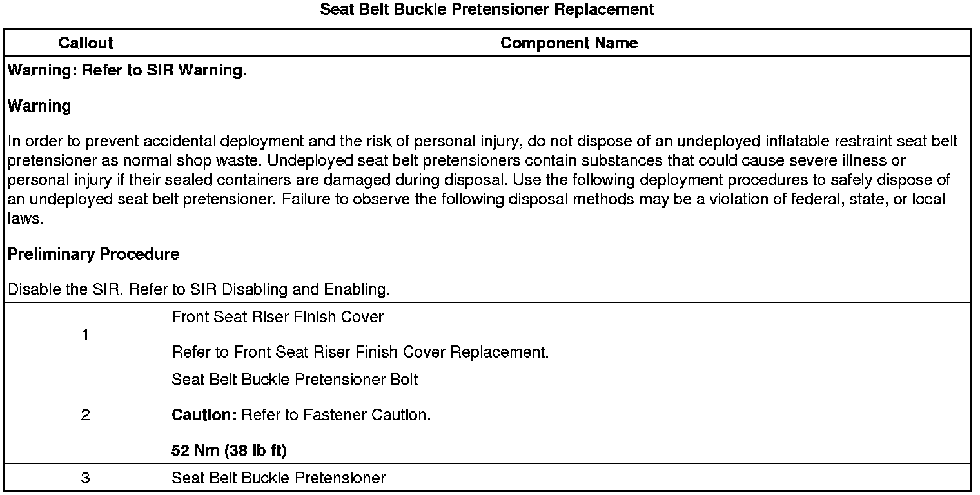This screenshot has height=495, width=980.
Task: Click the Preliminary Procedure heading
Action: [93, 255]
